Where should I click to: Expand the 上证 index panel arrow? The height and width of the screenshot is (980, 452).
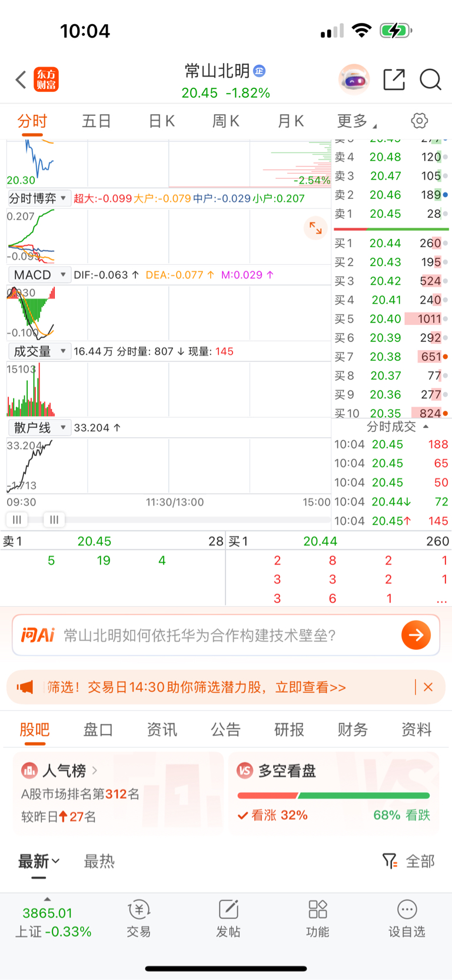(x=48, y=899)
